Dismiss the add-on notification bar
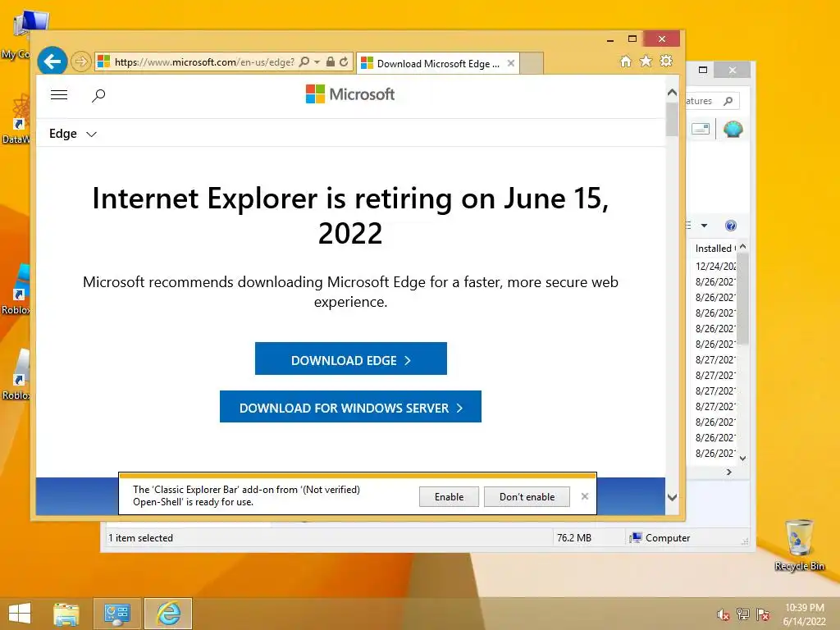Screen dimensions: 840x630 pyautogui.click(x=585, y=496)
